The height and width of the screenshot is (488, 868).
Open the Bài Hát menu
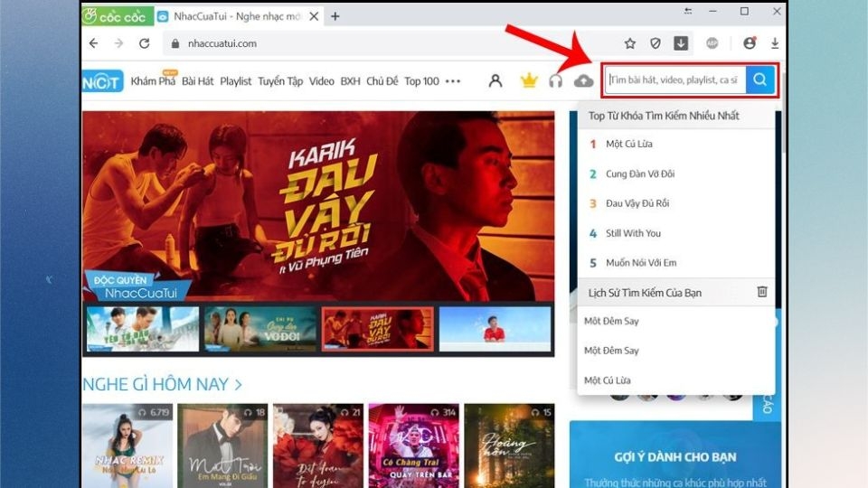[198, 81]
